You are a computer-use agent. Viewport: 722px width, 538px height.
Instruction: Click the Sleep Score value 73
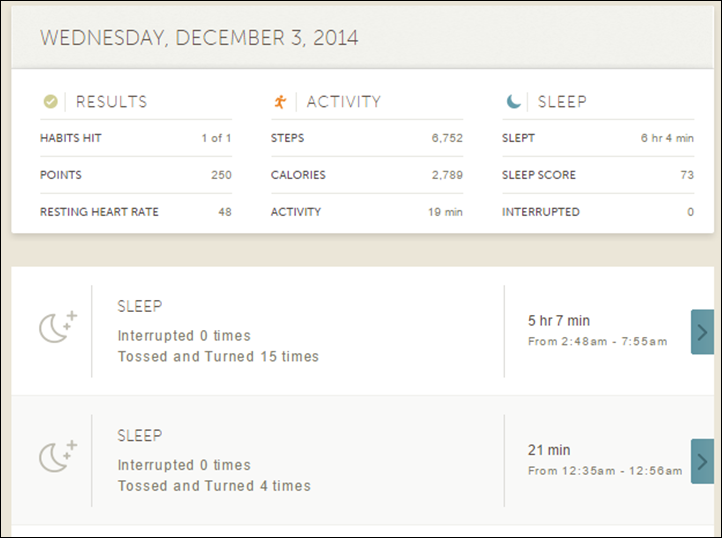(687, 175)
